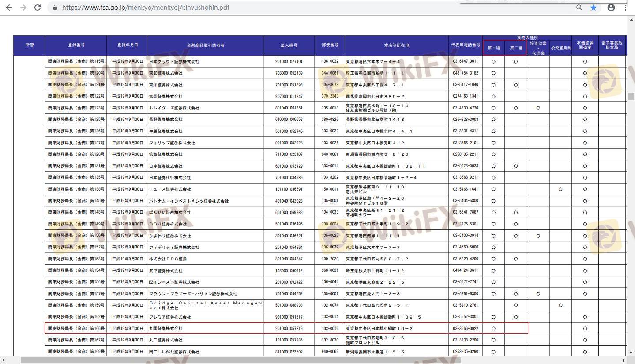The width and height of the screenshot is (635, 364).
Task: Click the 郵便番号 column header
Action: coord(330,45)
